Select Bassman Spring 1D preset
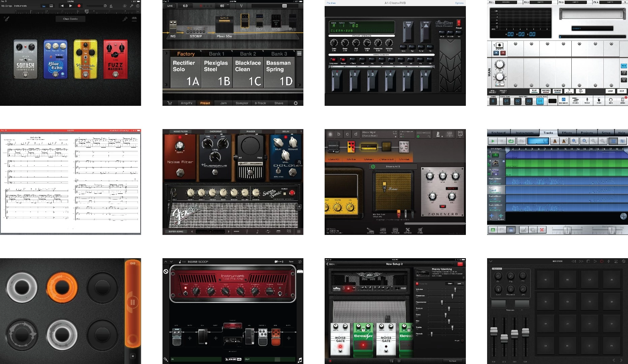The height and width of the screenshot is (364, 628). click(279, 73)
